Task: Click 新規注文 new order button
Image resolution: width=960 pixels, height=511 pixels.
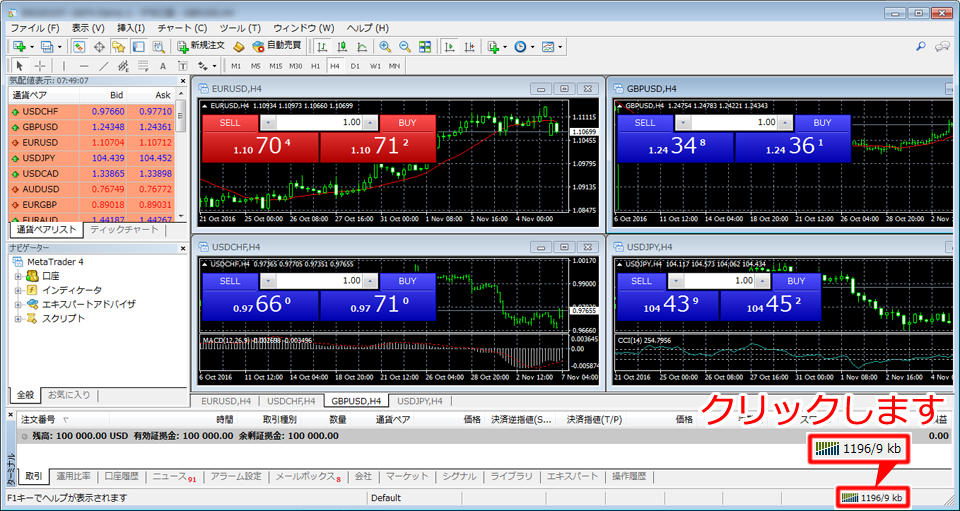Action: 201,46
